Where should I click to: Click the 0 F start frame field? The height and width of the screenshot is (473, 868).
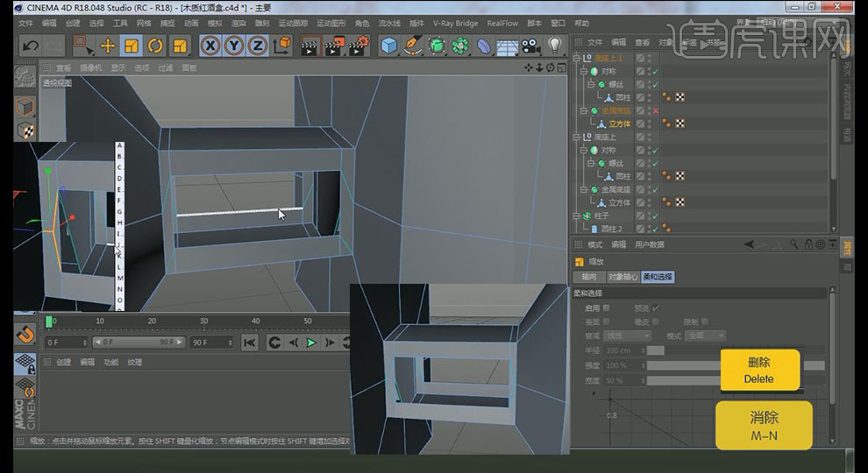tap(67, 342)
